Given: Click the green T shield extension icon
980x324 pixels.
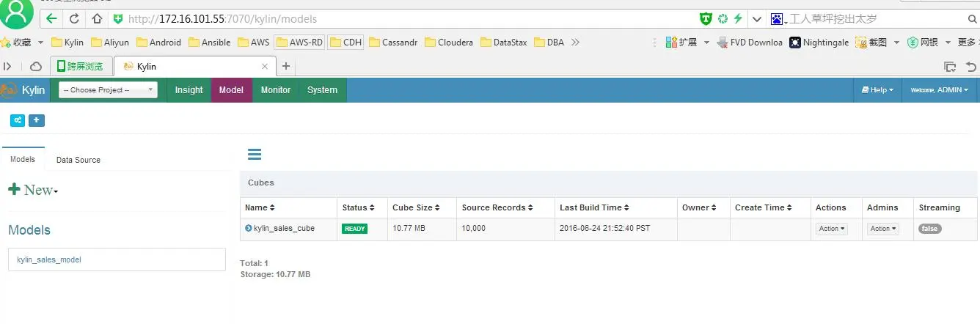Looking at the screenshot, I should tap(706, 18).
